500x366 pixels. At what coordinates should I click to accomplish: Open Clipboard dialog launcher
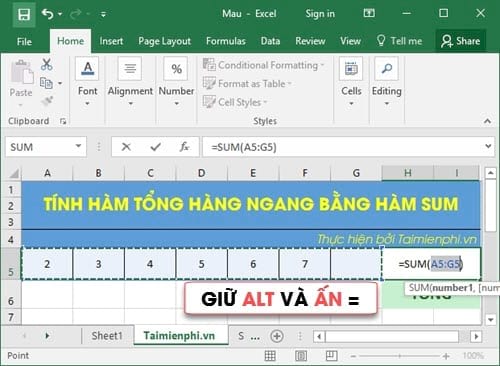coord(63,121)
